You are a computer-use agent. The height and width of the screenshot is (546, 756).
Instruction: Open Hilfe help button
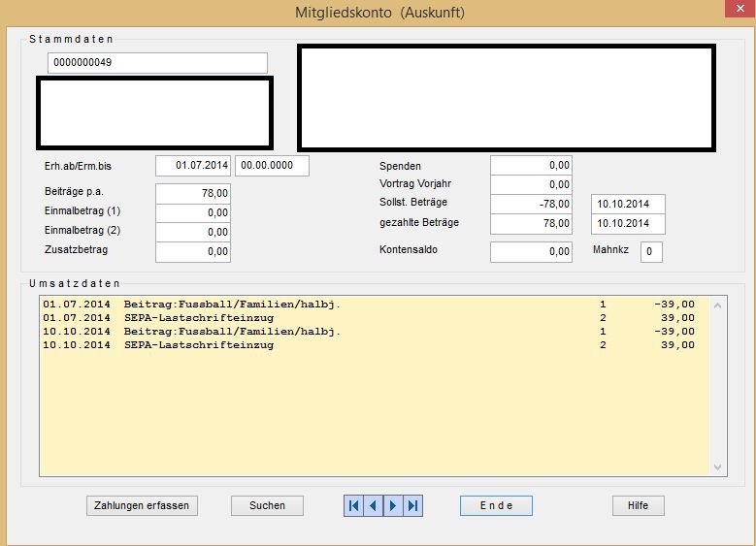[638, 505]
